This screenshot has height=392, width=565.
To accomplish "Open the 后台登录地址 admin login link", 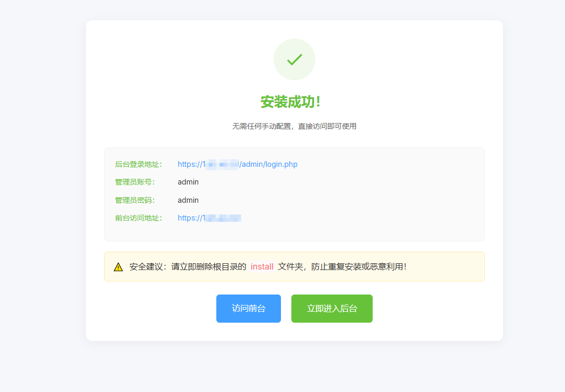I will pos(238,164).
